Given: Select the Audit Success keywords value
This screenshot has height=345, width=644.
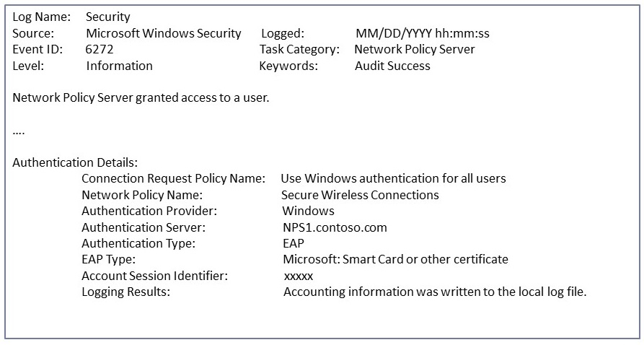Looking at the screenshot, I should click(392, 66).
